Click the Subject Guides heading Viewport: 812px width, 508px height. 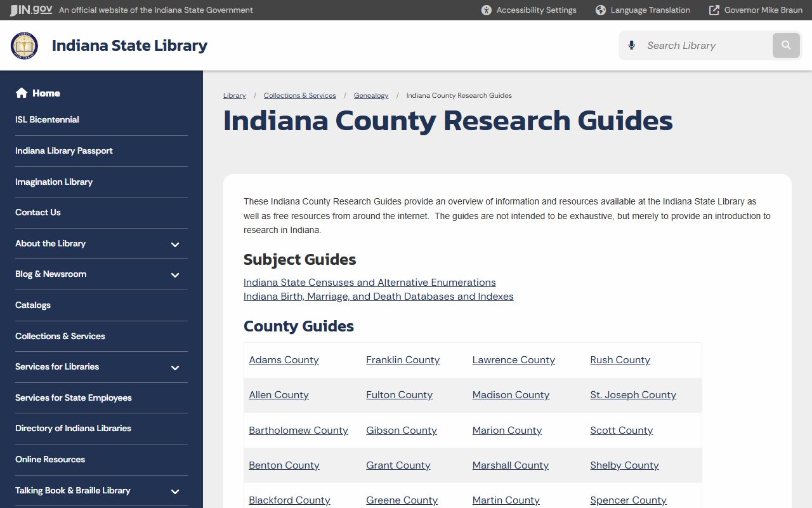tap(299, 260)
